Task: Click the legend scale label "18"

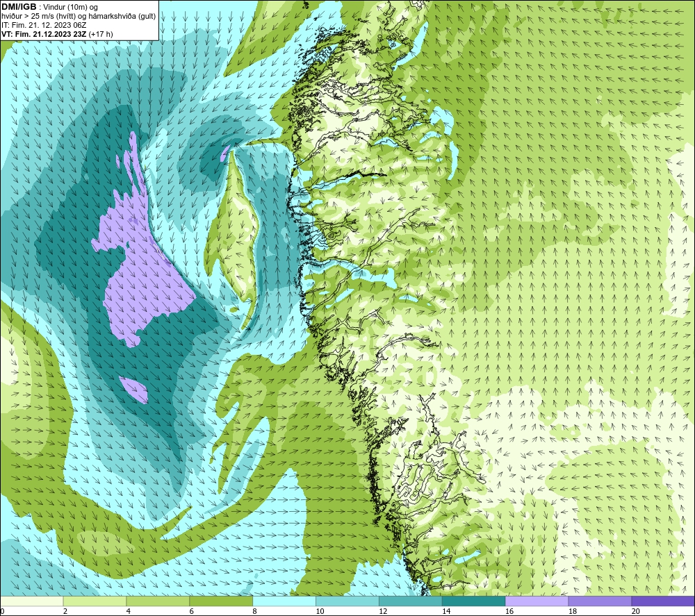Action: (573, 612)
